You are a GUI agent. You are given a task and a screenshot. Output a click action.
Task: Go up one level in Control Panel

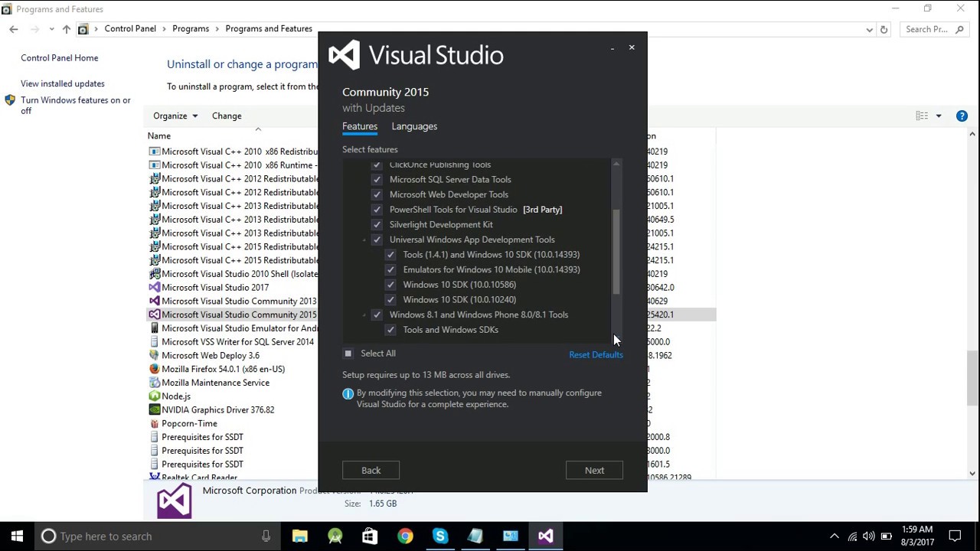67,29
